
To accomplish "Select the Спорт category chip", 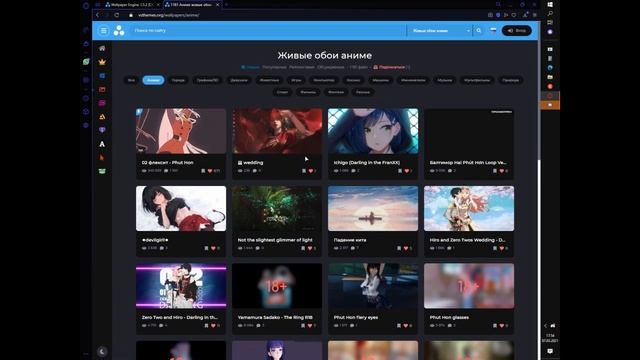I will [x=282, y=92].
